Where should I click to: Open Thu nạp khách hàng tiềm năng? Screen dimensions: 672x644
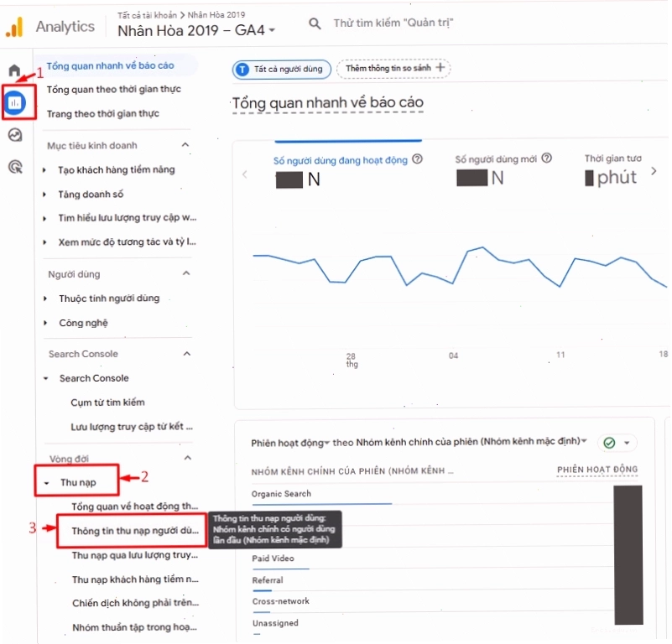135,579
